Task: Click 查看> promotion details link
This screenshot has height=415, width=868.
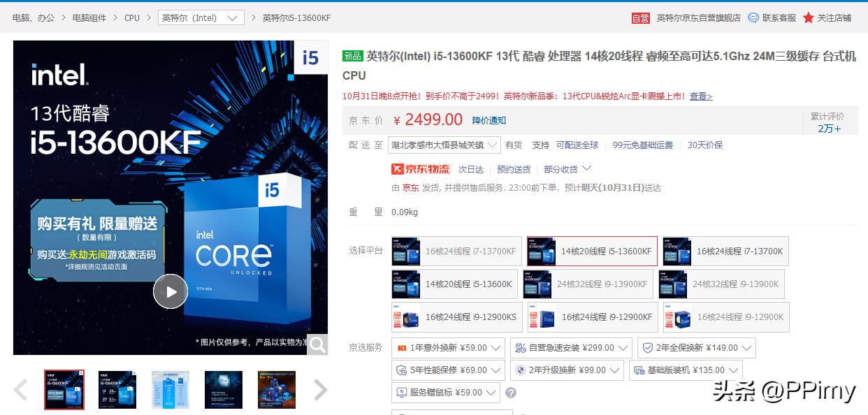Action: 701,96
